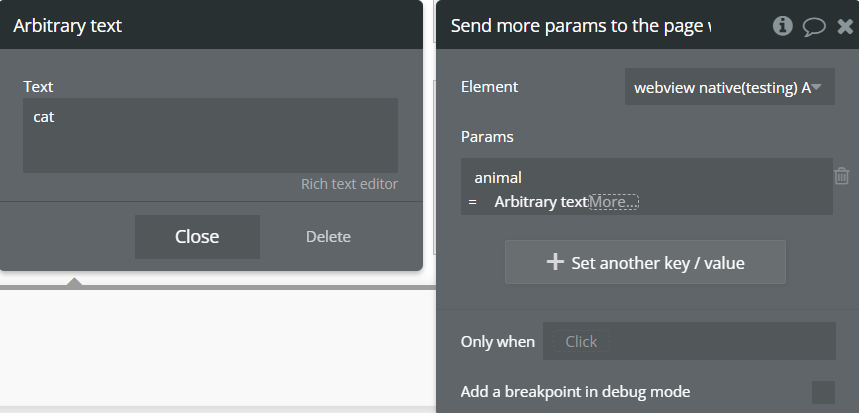Click the info icon in the header
Viewport: 859px width, 413px height.
783,26
